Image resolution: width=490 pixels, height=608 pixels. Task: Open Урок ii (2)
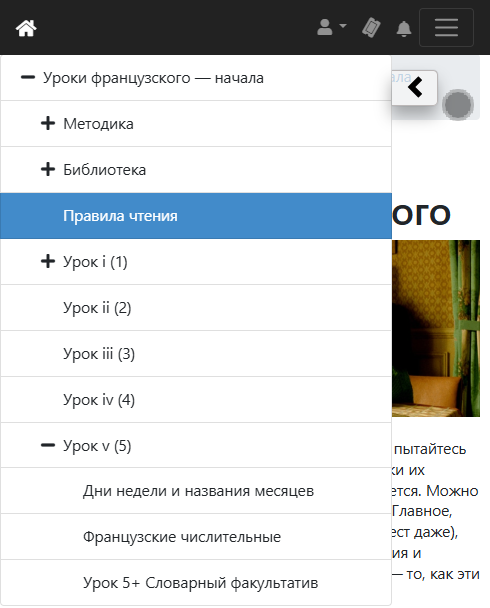pos(196,307)
